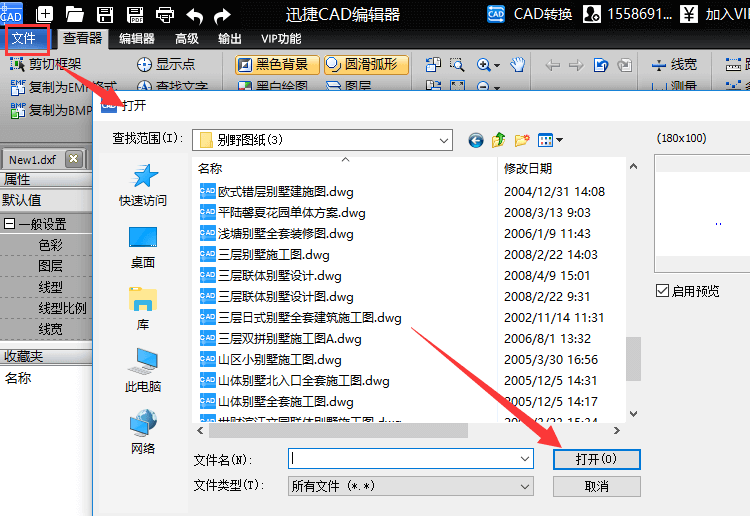
Task: Switch to the 编辑器 tab
Action: [x=137, y=39]
